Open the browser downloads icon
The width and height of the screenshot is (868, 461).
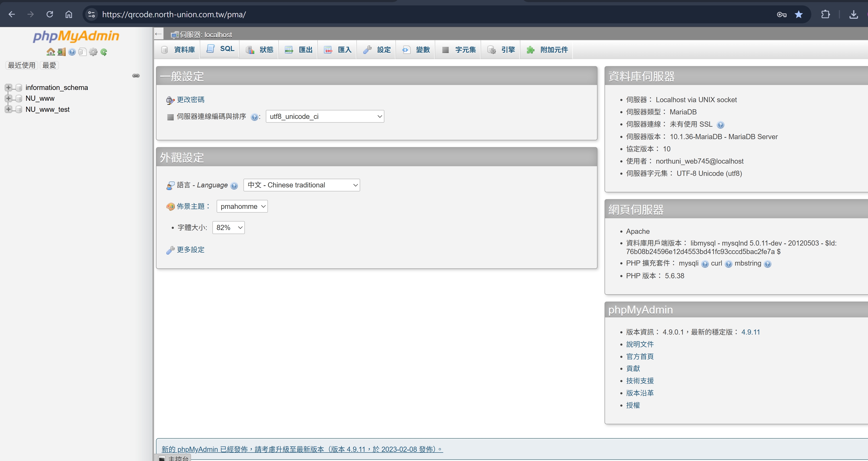coord(854,15)
